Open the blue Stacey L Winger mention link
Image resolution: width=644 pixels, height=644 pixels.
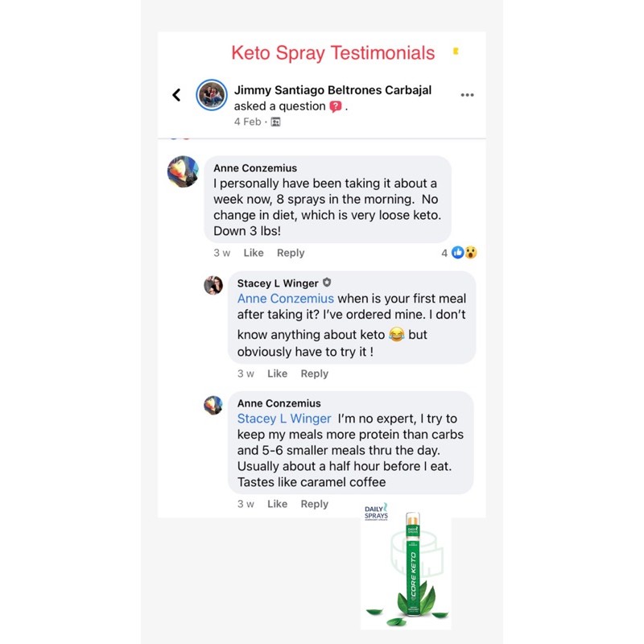(284, 419)
